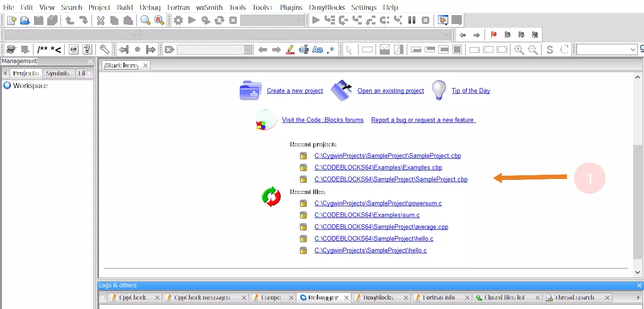This screenshot has width=644, height=309.
Task: Click the DoxyBlocks wrench preferences icon
Action: point(104,49)
